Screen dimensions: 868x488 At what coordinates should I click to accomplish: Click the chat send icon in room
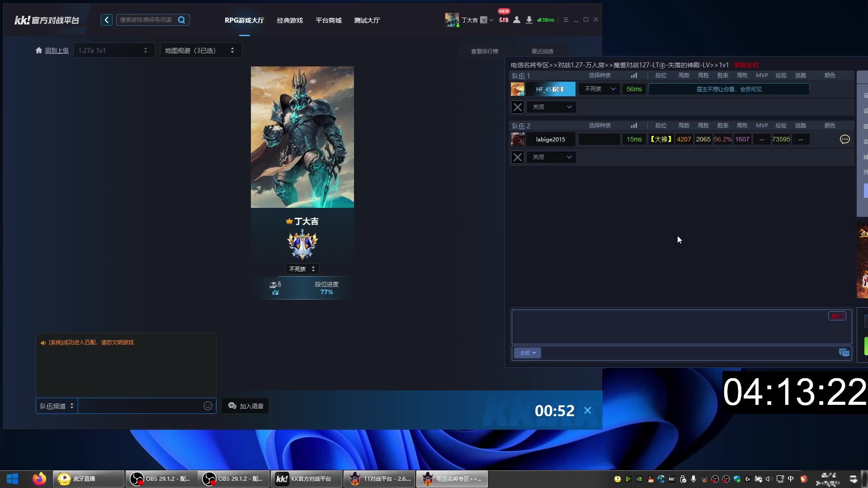(x=844, y=353)
